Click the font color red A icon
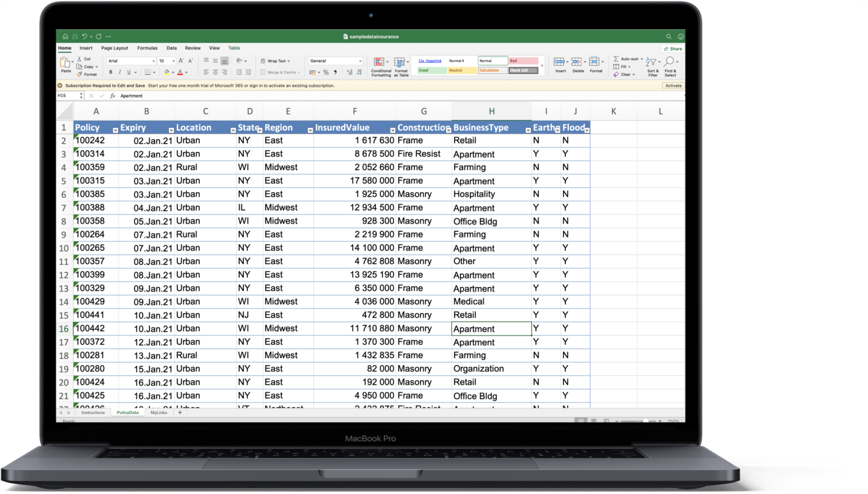868x494 pixels. tap(180, 72)
